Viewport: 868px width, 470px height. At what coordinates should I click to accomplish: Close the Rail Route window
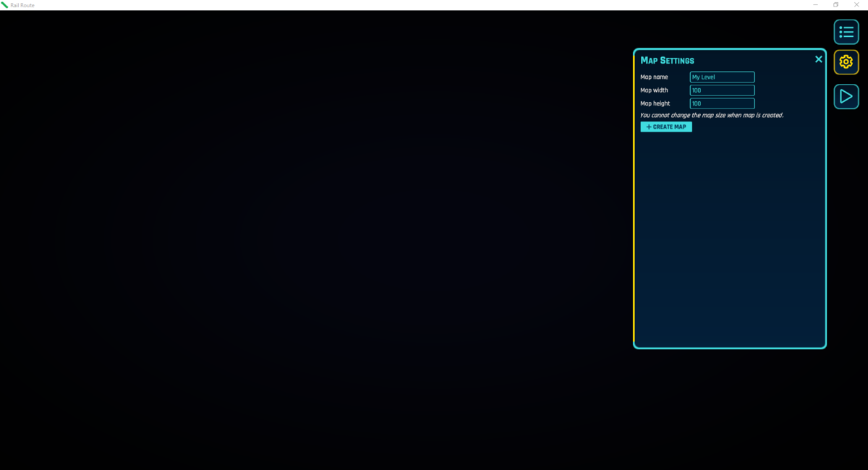point(856,5)
